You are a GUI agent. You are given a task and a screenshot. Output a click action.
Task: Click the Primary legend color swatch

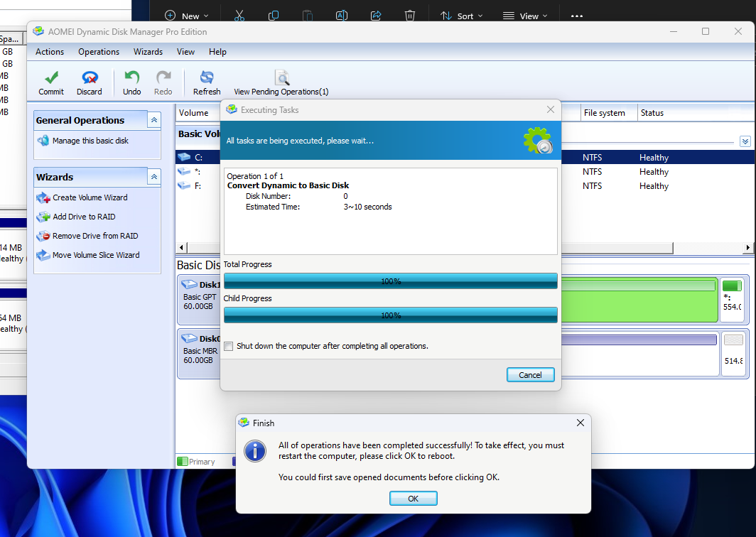[182, 461]
